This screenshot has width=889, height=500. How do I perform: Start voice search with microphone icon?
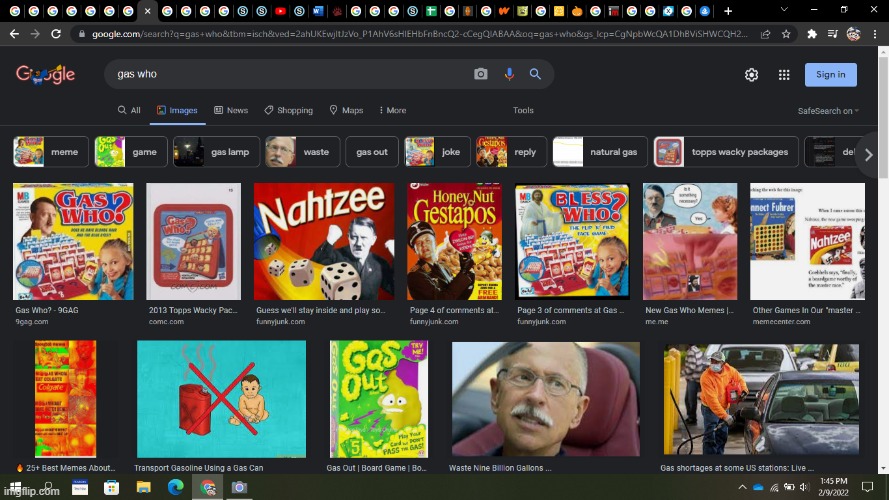pos(509,74)
